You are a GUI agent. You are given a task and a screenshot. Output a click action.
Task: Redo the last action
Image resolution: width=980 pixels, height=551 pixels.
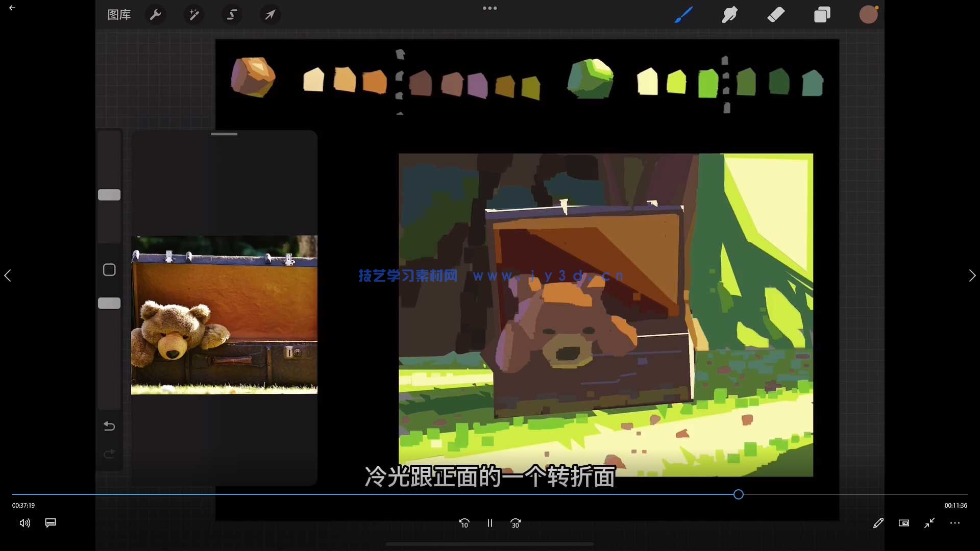[109, 454]
